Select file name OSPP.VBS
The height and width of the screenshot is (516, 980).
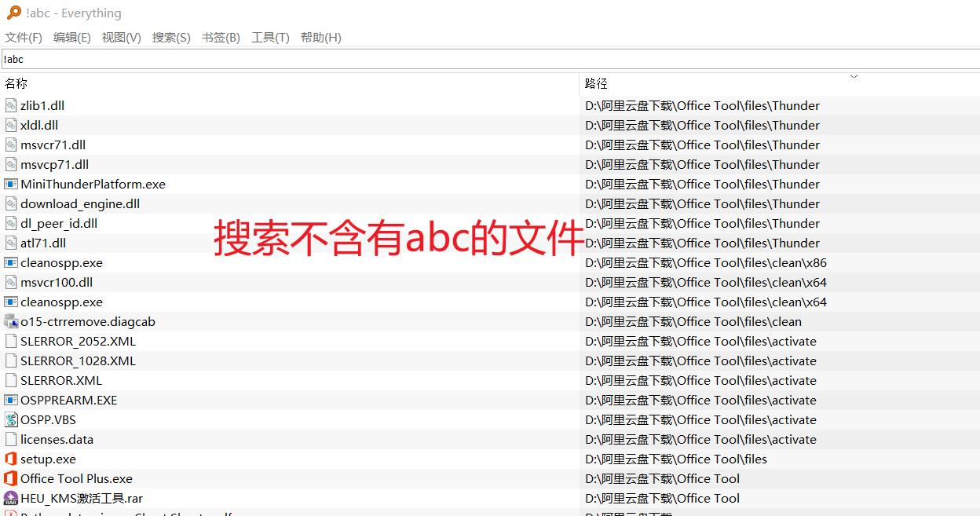coord(48,419)
